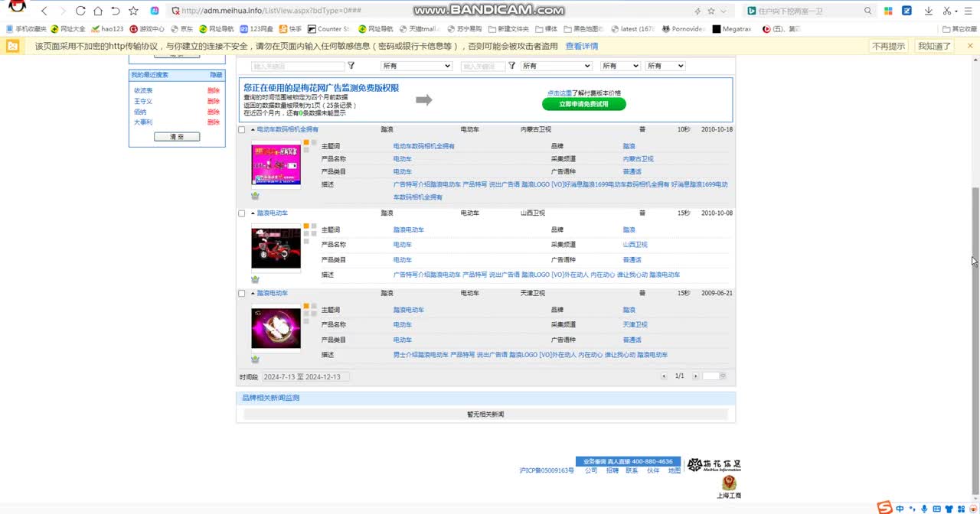Open the colorful apps grid icon
This screenshot has width=980, height=514.
[x=888, y=11]
